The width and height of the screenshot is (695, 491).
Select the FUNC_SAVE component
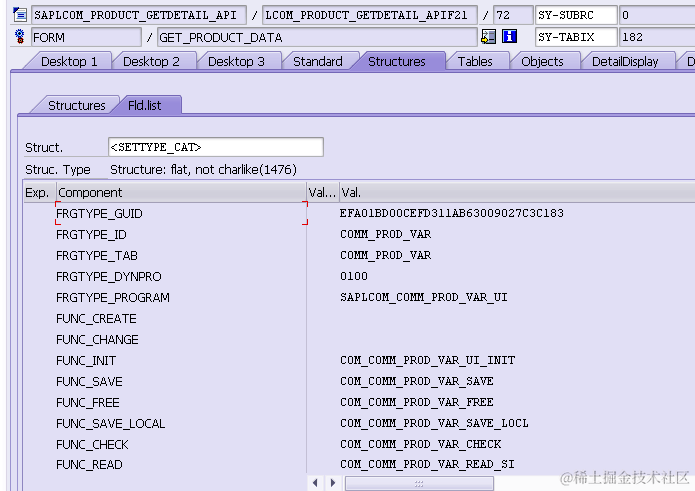coord(89,382)
